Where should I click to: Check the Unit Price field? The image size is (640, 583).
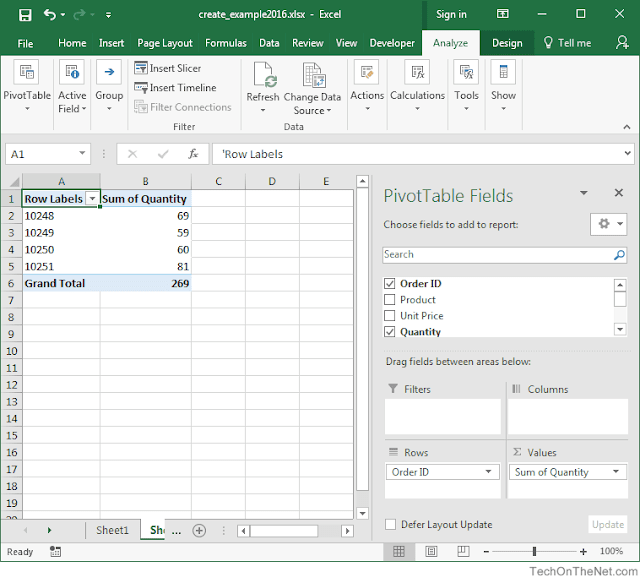(x=390, y=316)
